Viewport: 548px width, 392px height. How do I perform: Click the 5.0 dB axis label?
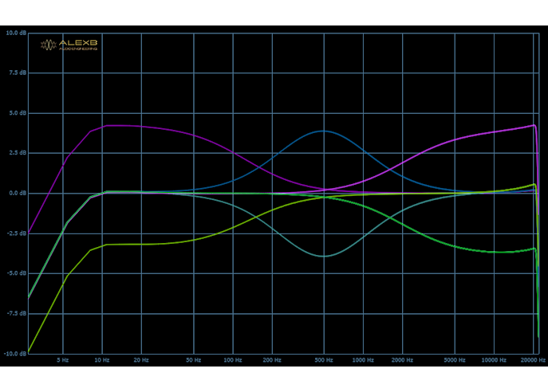[x=18, y=113]
